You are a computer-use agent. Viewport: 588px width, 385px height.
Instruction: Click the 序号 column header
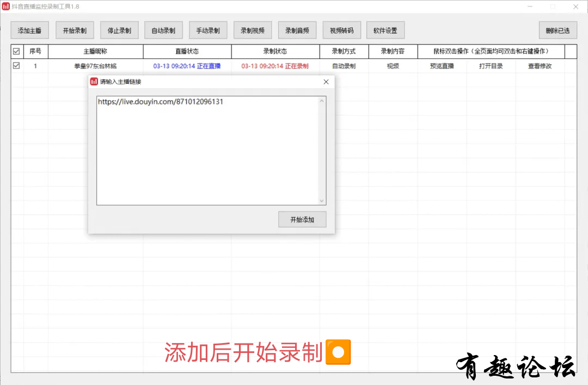35,51
